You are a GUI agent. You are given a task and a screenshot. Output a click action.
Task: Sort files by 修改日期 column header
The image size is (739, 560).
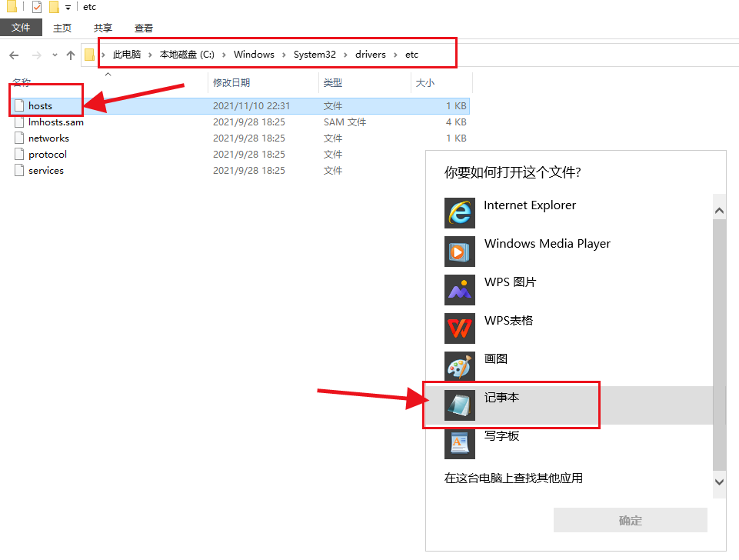click(231, 82)
